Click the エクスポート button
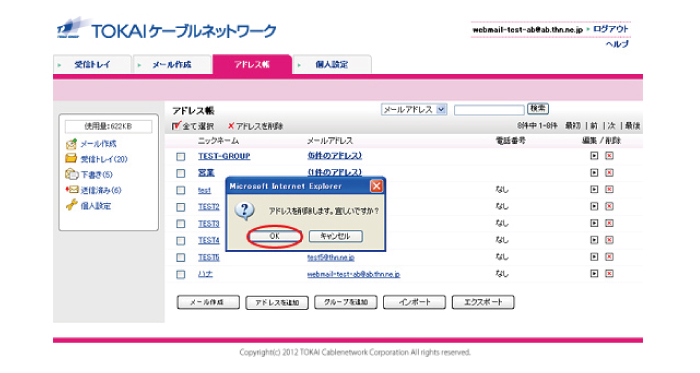Screen dimensions: 700x373 [x=483, y=303]
